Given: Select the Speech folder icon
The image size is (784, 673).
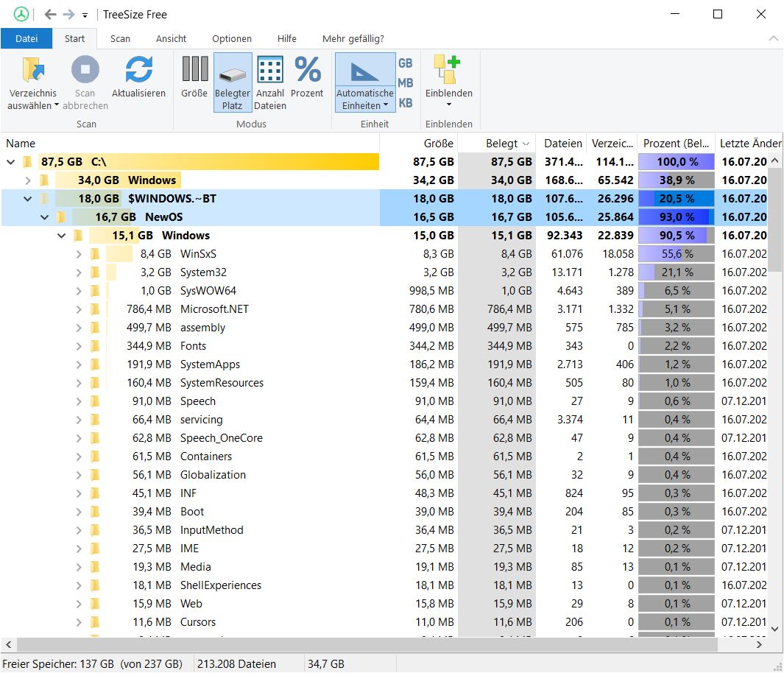Looking at the screenshot, I should pos(95,401).
